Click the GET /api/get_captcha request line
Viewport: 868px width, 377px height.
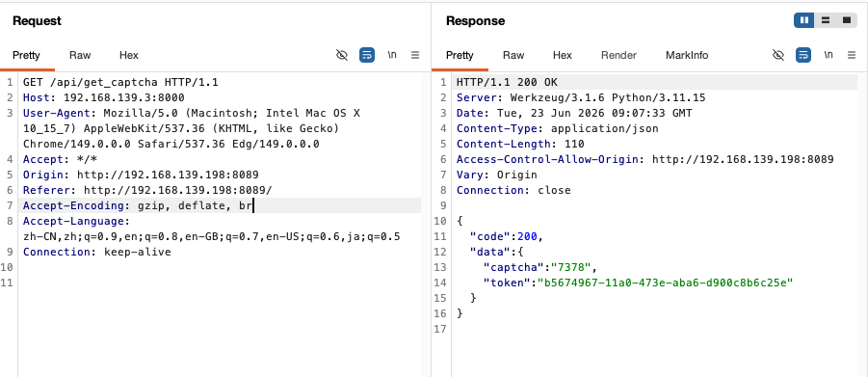[120, 83]
